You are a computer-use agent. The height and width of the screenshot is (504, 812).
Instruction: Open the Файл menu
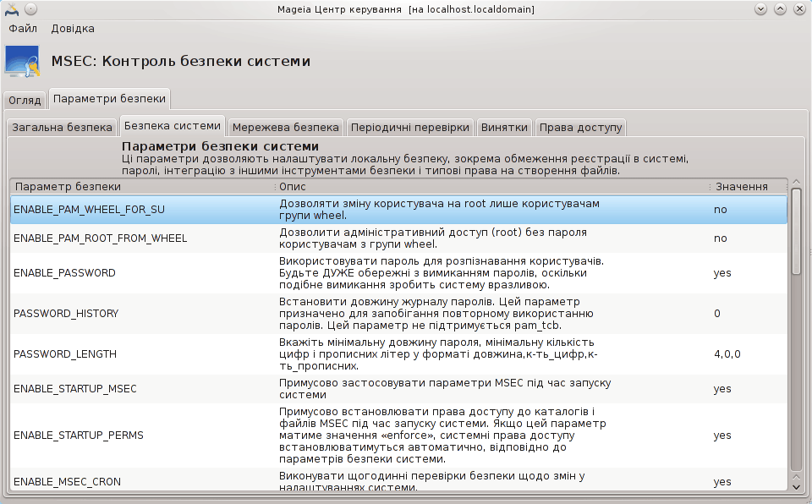tap(23, 29)
